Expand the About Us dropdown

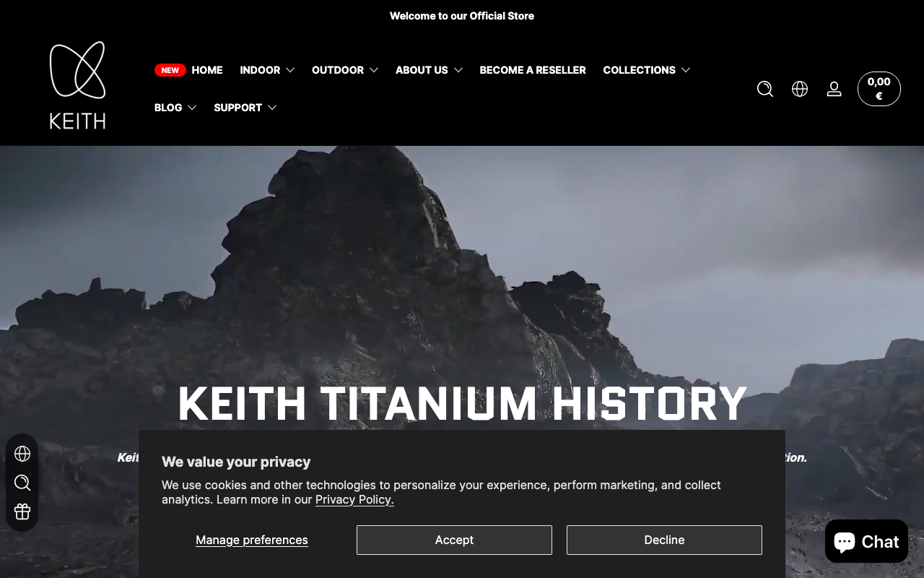click(x=429, y=70)
